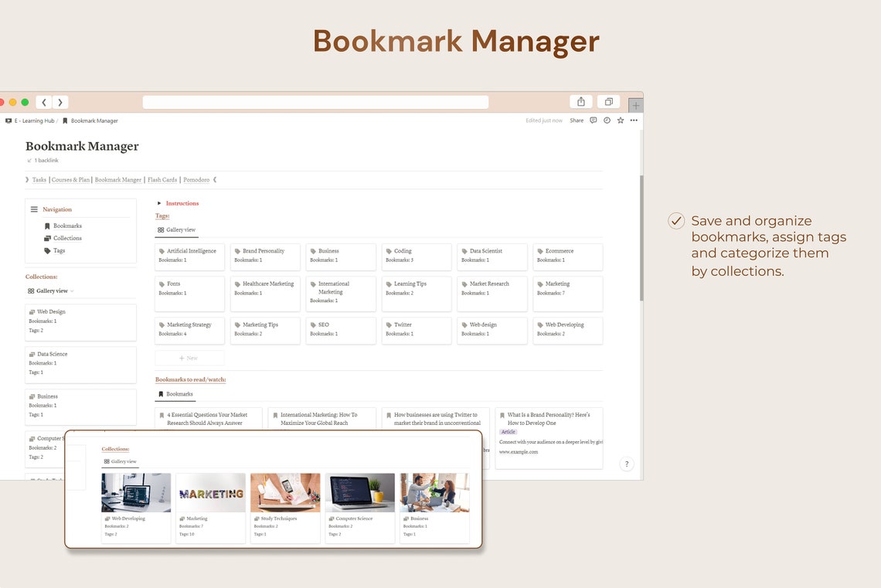The image size is (881, 588).
Task: Click the share icon near Edited just now
Action: click(x=577, y=121)
